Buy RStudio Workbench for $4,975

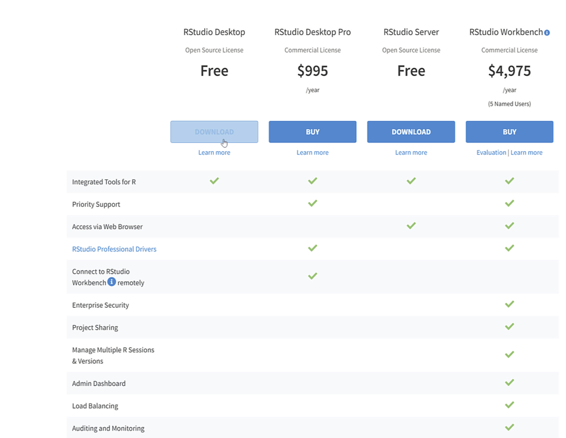(x=509, y=132)
